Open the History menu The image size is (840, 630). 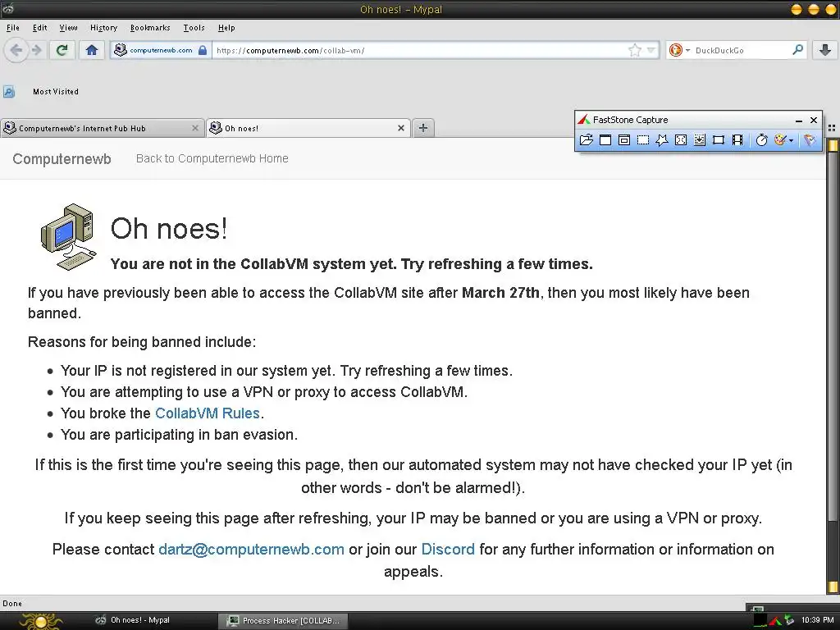(x=103, y=28)
